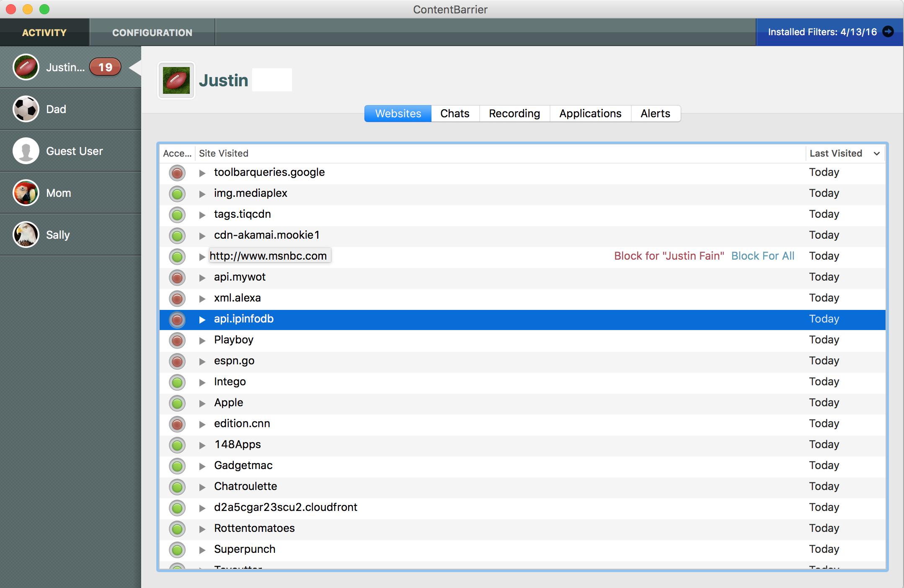904x588 pixels.
Task: Click green status dot for Rottentomatoes
Action: pos(177,529)
